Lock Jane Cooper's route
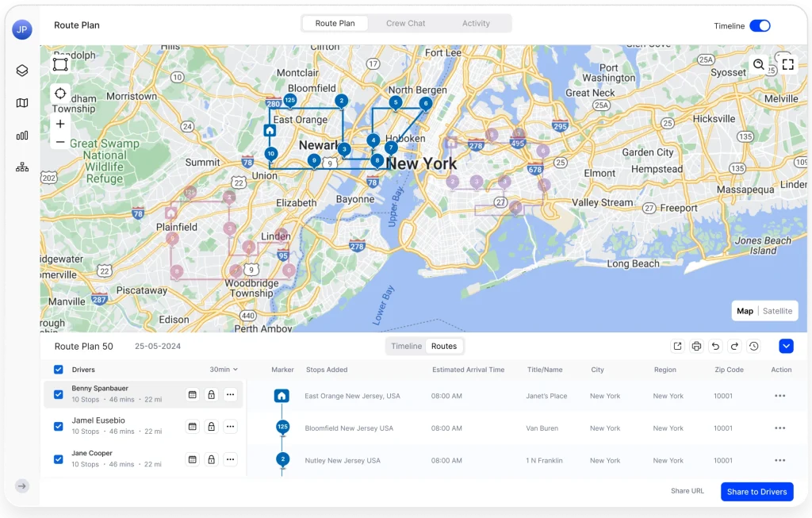The height and width of the screenshot is (518, 812). pyautogui.click(x=211, y=459)
